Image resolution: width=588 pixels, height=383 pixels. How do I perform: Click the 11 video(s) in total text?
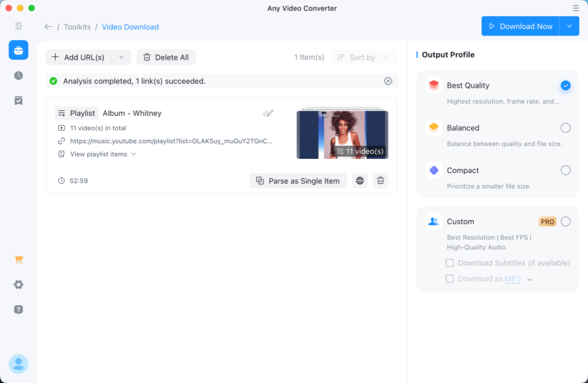(98, 128)
